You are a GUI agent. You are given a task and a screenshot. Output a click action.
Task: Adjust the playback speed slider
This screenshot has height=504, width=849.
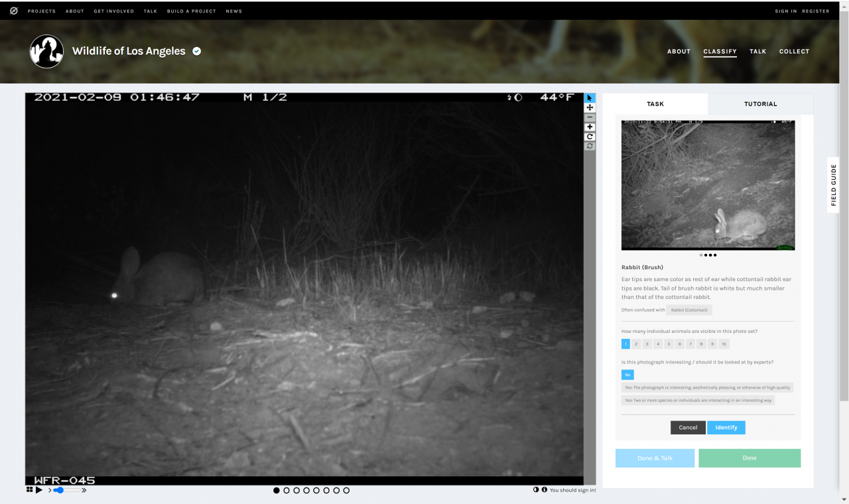[66, 490]
